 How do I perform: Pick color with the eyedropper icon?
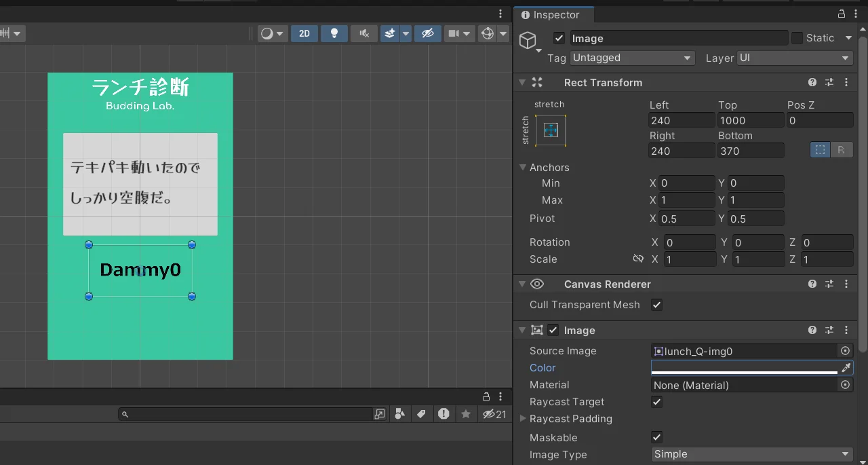[846, 368]
